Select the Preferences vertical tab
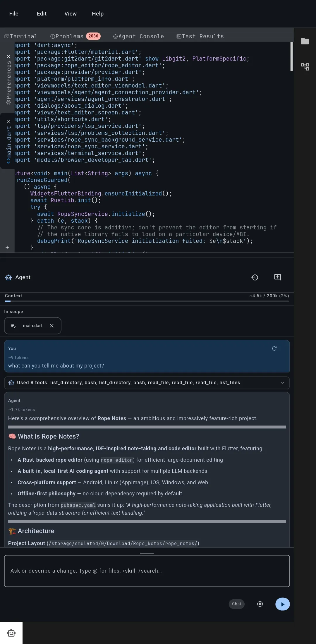316x644 pixels. (8, 83)
